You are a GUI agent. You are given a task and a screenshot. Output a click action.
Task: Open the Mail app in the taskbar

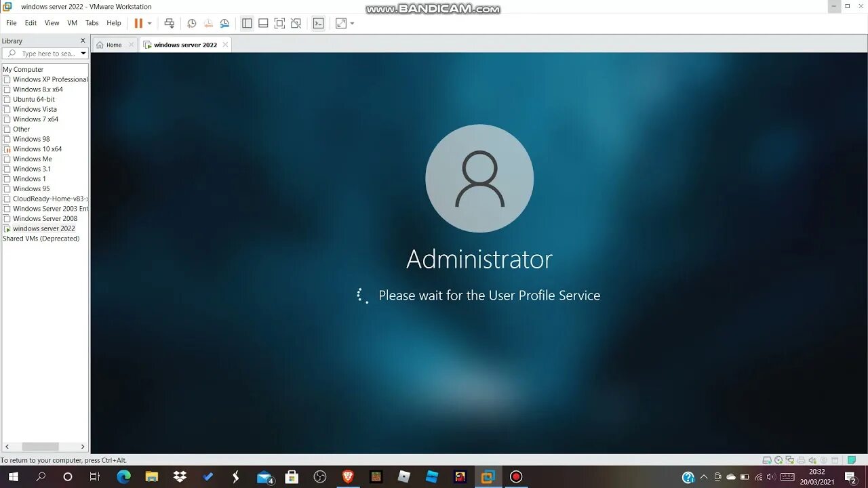click(264, 477)
